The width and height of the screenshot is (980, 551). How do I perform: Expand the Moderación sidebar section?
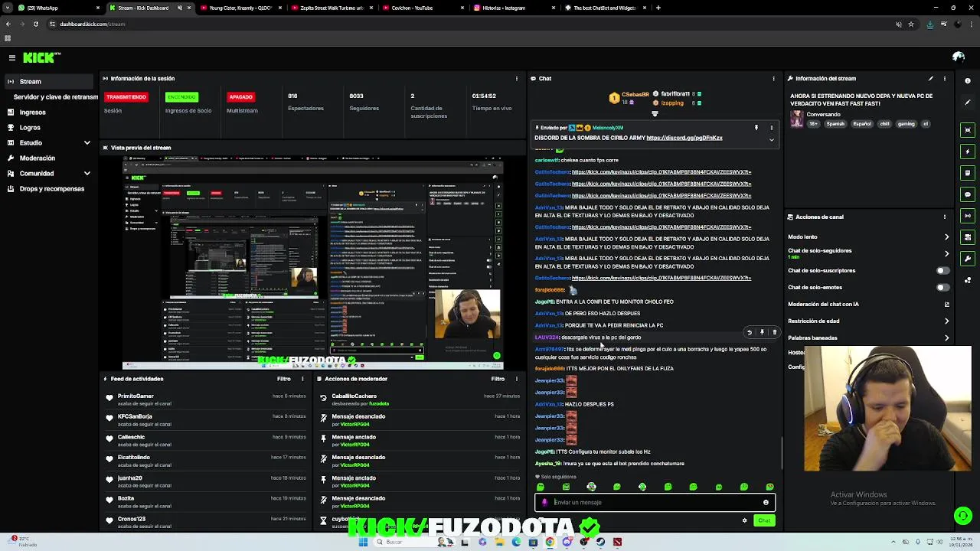click(49, 158)
